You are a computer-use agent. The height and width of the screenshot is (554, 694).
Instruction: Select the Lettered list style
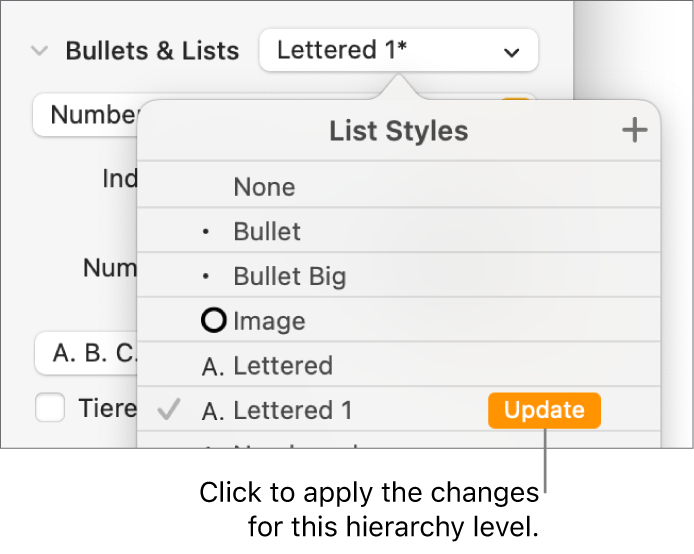283,366
